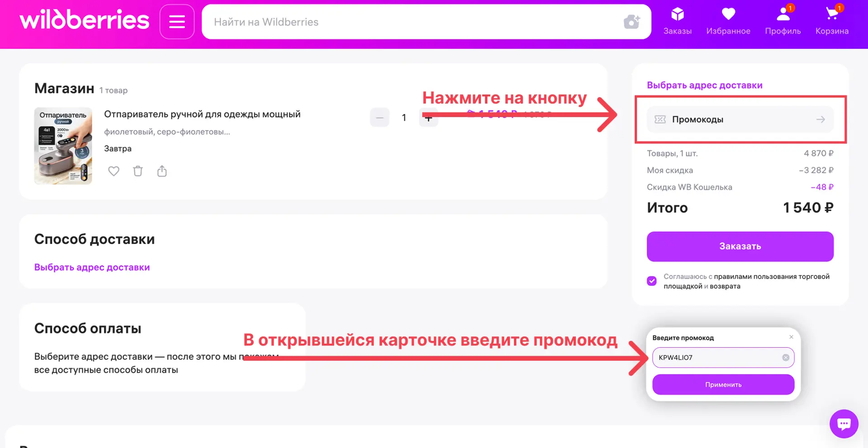The image size is (868, 448).
Task: Open the Корзина cart icon
Action: 831,21
